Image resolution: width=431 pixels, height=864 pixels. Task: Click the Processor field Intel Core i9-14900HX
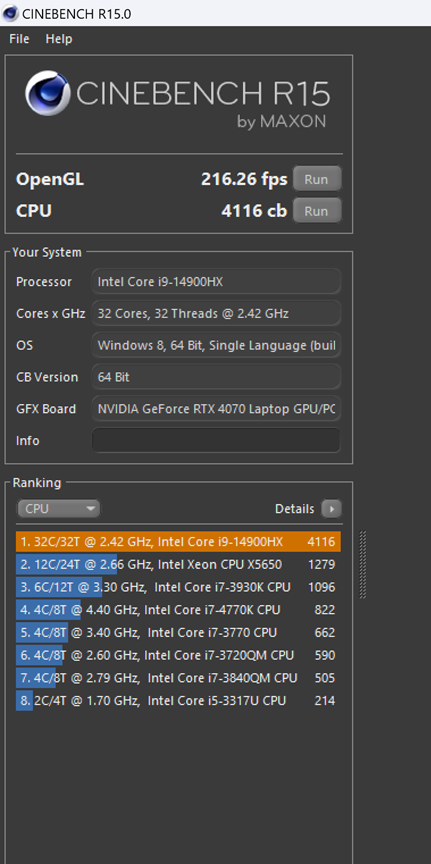(216, 282)
